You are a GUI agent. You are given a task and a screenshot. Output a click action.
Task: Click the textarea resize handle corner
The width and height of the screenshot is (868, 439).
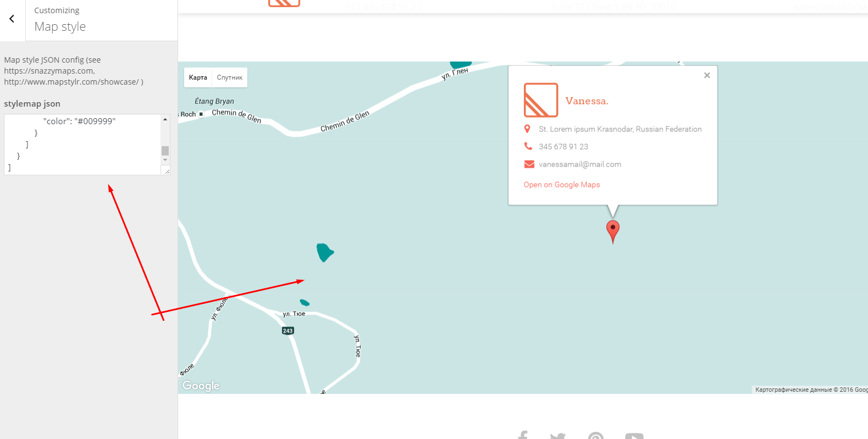pyautogui.click(x=167, y=171)
